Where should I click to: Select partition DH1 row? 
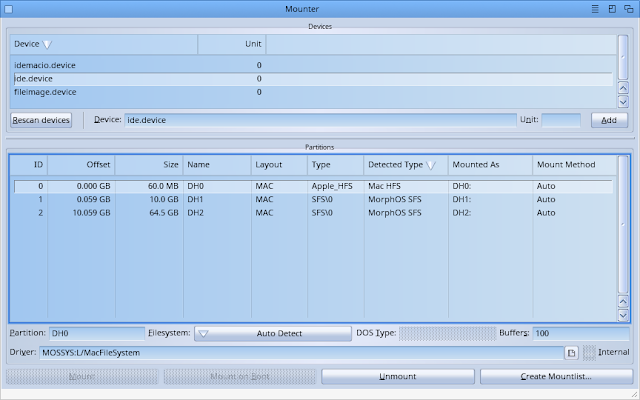(x=313, y=200)
